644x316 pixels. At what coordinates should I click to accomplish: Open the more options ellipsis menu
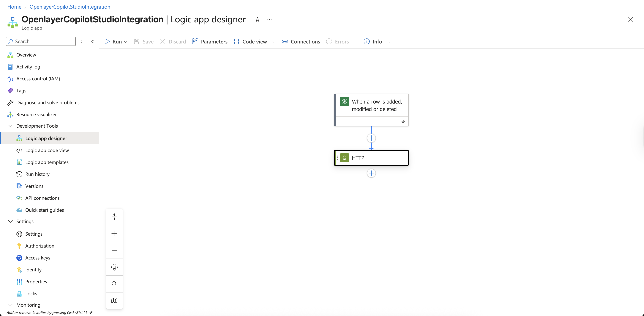pos(269,19)
